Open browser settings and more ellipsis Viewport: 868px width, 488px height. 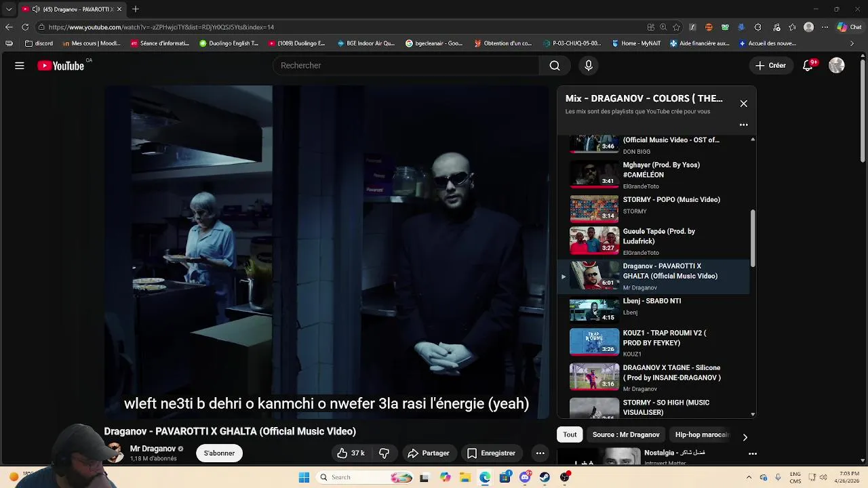click(x=825, y=27)
